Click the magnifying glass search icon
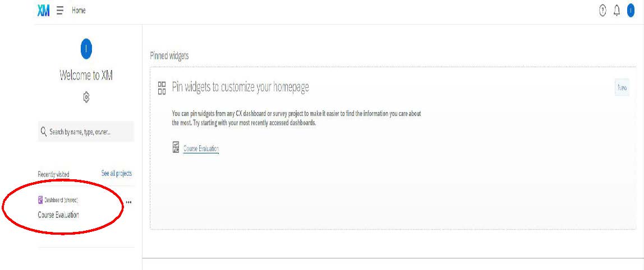The height and width of the screenshot is (270, 644). pos(43,132)
